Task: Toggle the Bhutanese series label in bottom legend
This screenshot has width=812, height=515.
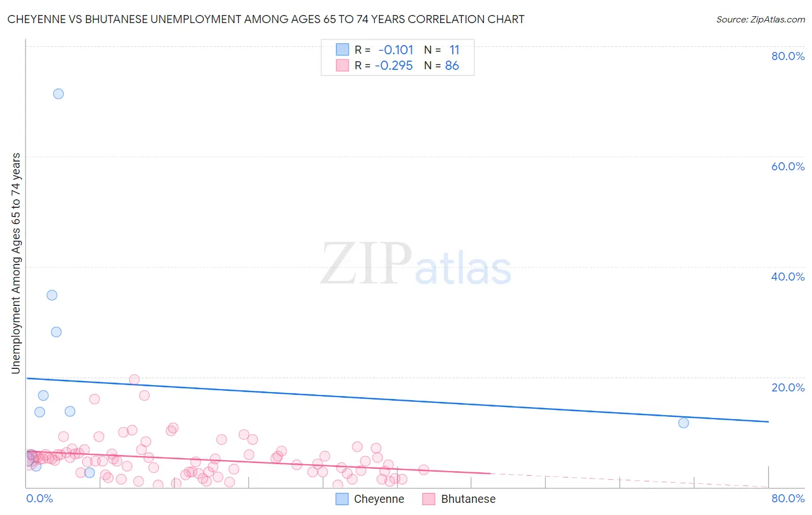Action: pos(468,499)
